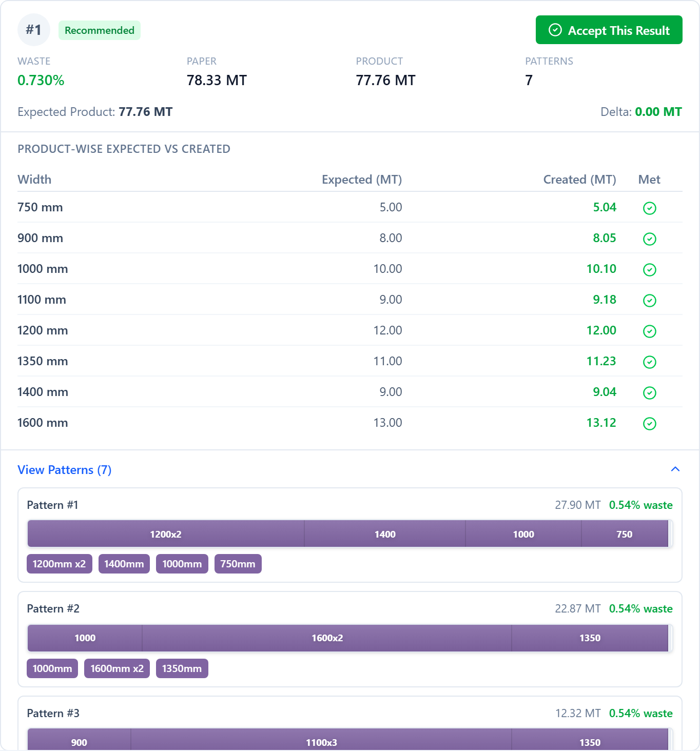Click the 1400mm chip in Pattern #1
This screenshot has width=700, height=751.
(x=124, y=564)
